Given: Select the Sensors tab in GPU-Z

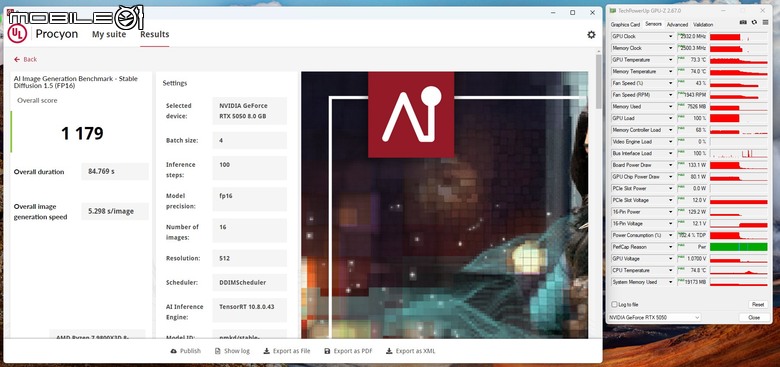Looking at the screenshot, I should click(x=653, y=24).
